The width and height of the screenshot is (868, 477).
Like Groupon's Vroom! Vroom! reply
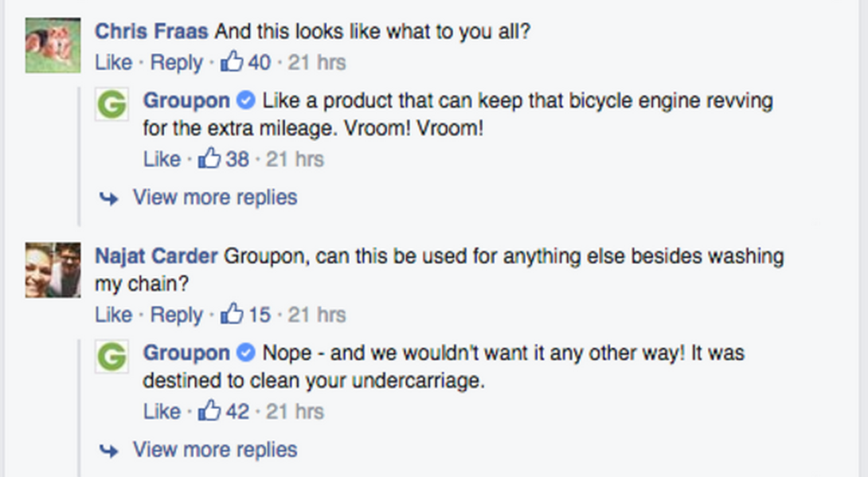pos(161,159)
